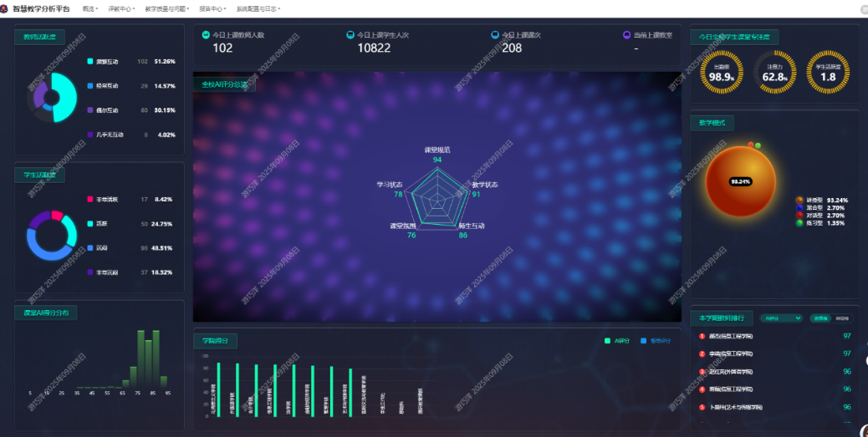Click the classroom icon beside 当前上课教室
The height and width of the screenshot is (437, 868).
[x=627, y=35]
